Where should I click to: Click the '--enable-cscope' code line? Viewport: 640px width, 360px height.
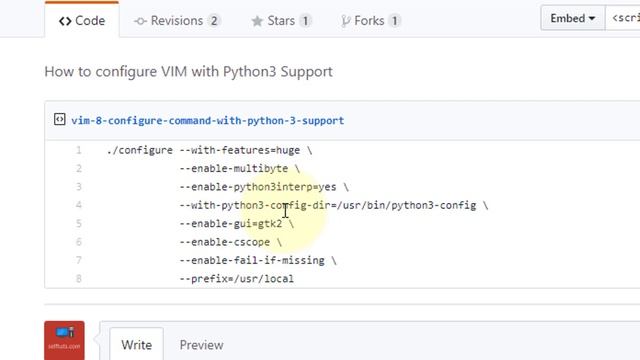231,242
